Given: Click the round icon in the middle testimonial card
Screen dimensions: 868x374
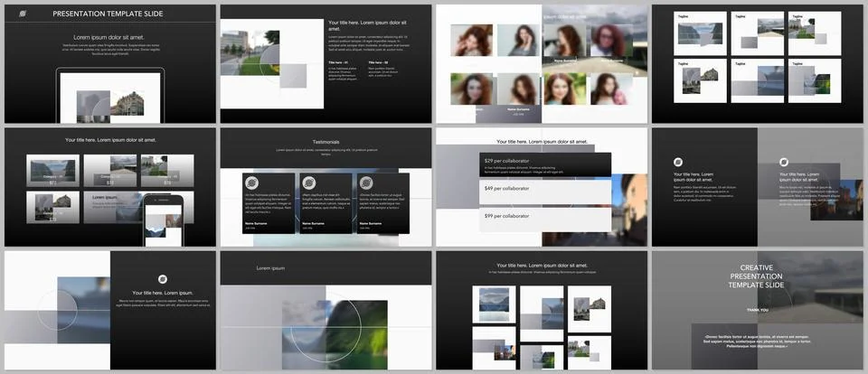Looking at the screenshot, I should pos(309,183).
